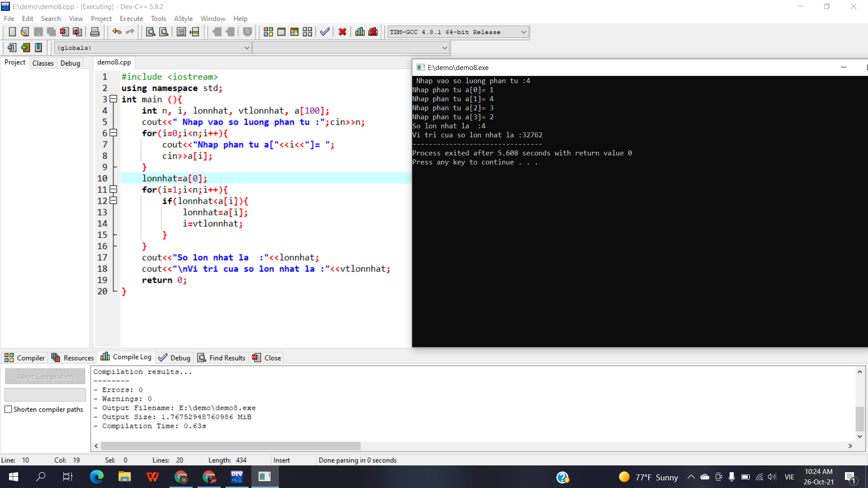
Task: Minimize the demo8.exe console window
Action: pos(844,67)
